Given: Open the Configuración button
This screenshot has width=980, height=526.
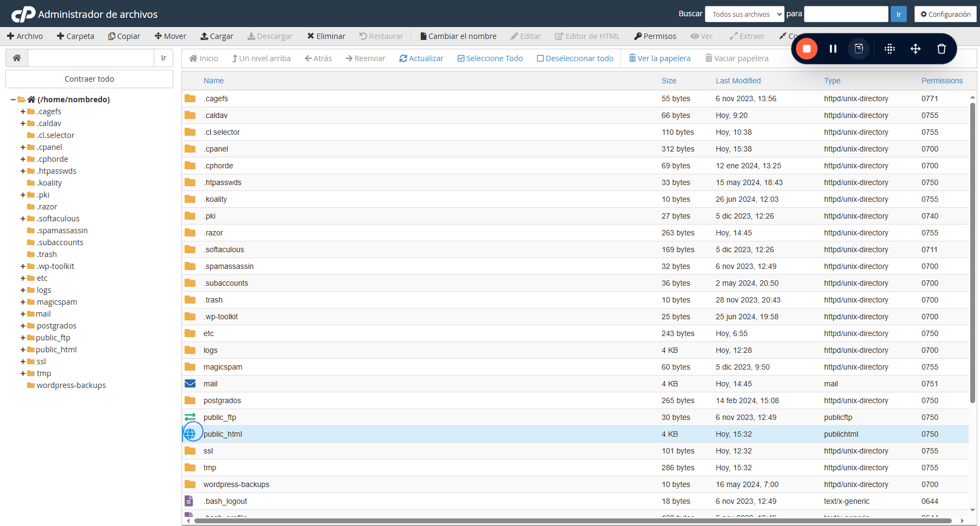Looking at the screenshot, I should [x=945, y=14].
